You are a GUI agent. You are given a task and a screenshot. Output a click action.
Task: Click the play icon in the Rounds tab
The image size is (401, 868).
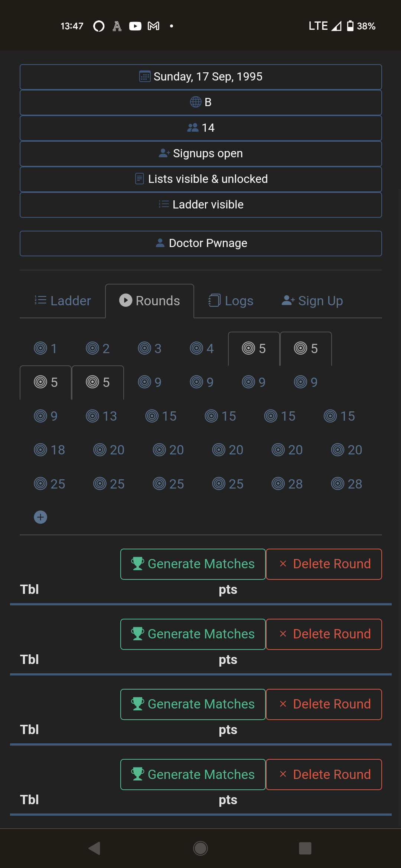pyautogui.click(x=126, y=300)
